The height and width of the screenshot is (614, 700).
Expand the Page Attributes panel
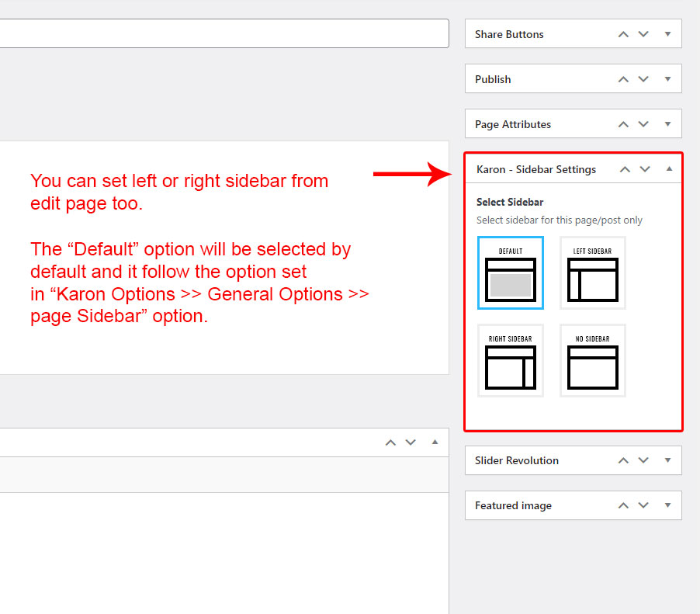tap(667, 124)
